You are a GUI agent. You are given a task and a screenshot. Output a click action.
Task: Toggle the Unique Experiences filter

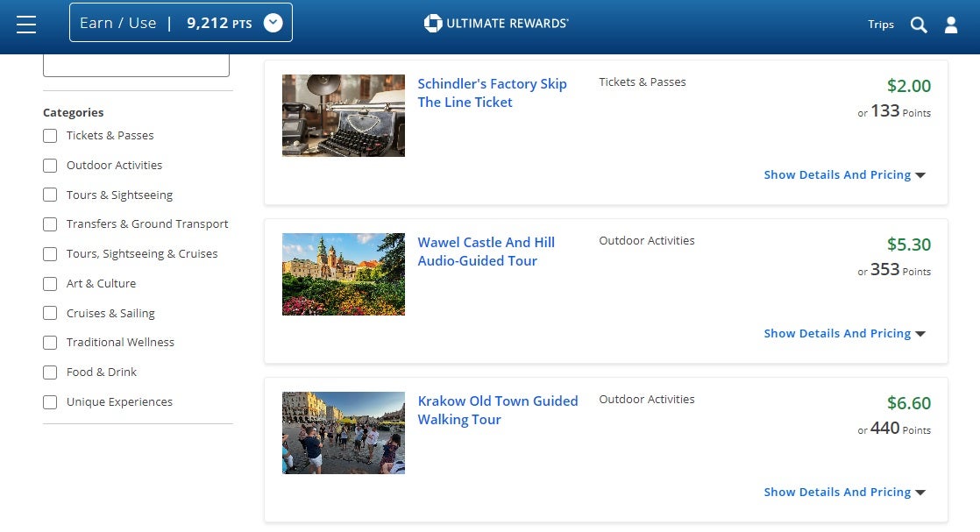51,402
